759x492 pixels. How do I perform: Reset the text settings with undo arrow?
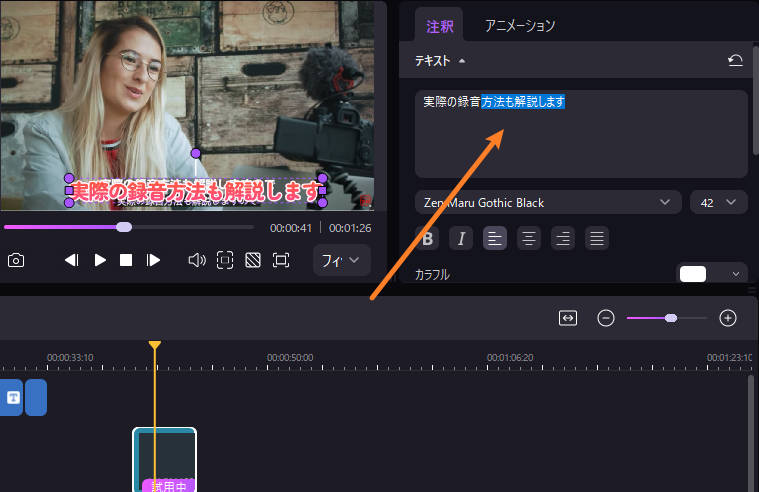(x=735, y=61)
